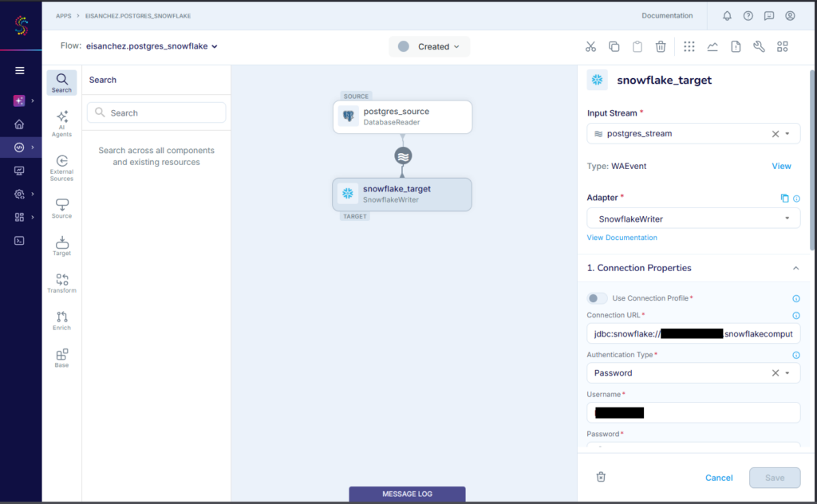
Task: Delete the target with bottom trash icon
Action: pos(601,477)
